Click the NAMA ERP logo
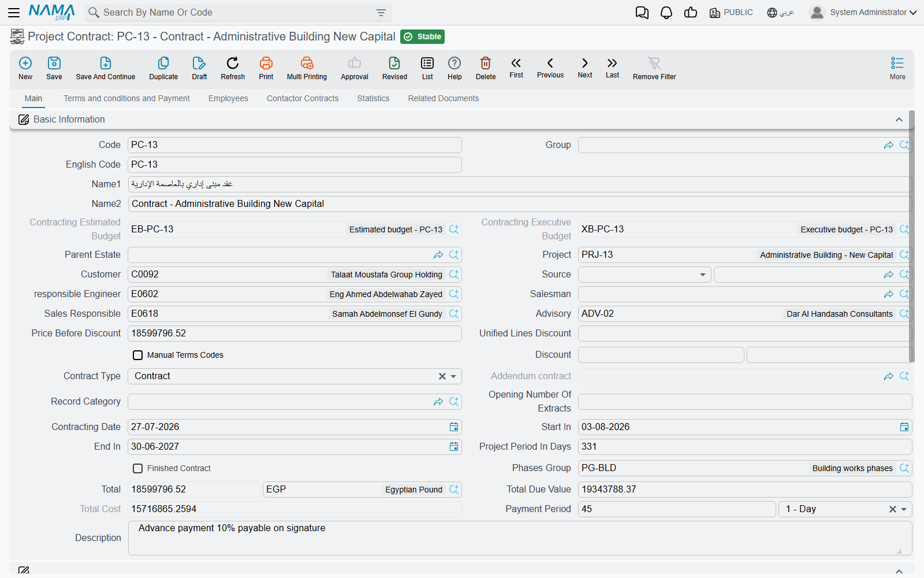The width and height of the screenshot is (924, 578). (x=52, y=12)
